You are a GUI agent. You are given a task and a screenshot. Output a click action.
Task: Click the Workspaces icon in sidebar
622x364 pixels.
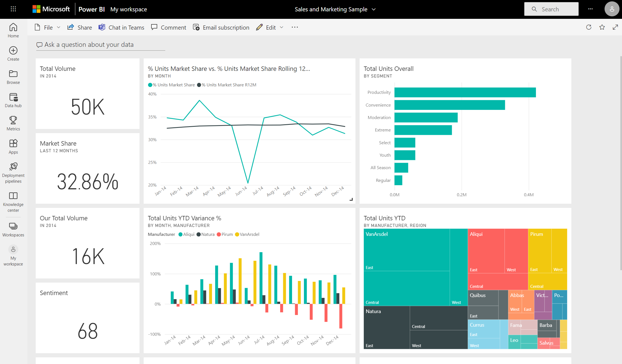[x=14, y=226]
